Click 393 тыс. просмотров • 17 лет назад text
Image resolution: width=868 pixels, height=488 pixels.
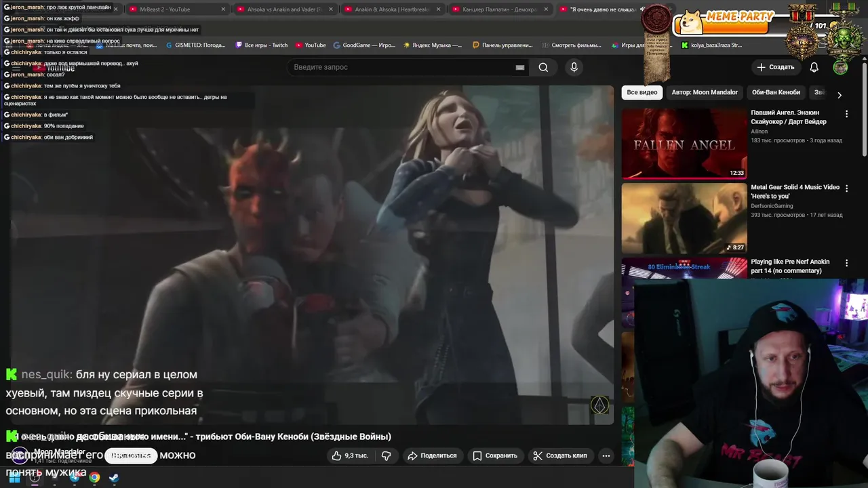(x=797, y=215)
